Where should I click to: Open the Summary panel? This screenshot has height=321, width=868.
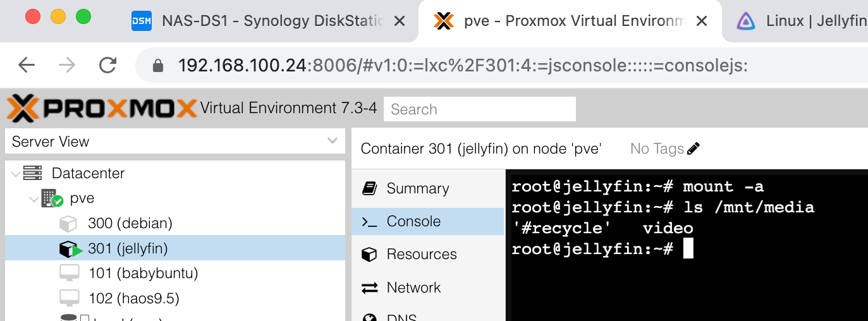[428, 188]
